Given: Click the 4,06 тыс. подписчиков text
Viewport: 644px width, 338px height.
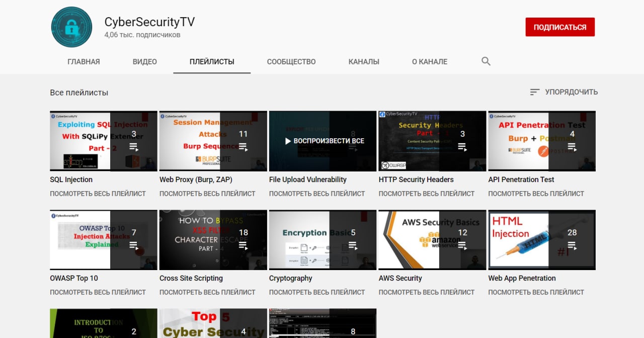Looking at the screenshot, I should pos(142,35).
